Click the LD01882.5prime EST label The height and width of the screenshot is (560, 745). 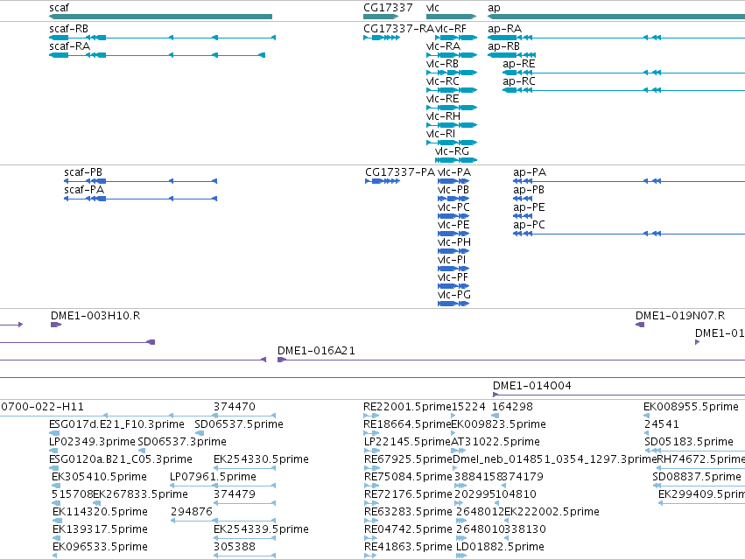click(500, 547)
